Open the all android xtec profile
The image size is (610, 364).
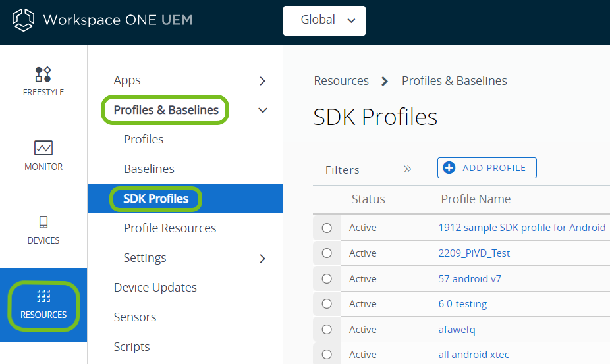[474, 354]
